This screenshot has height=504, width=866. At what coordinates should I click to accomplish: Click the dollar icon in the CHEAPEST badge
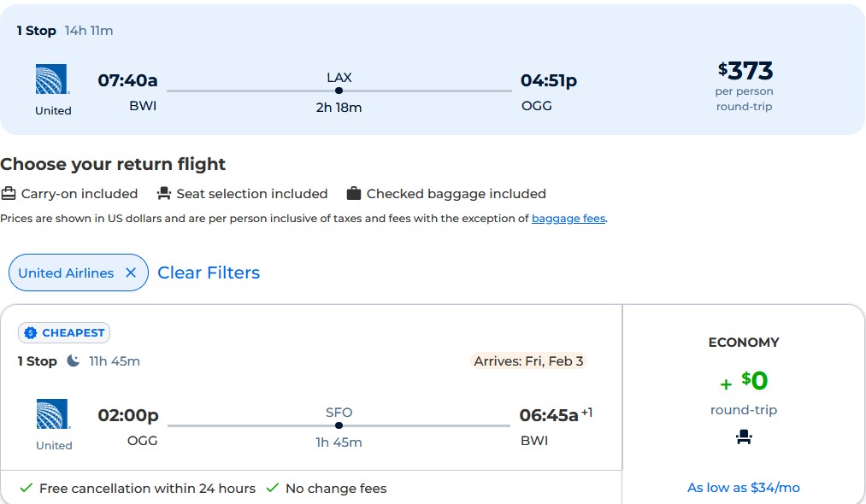point(32,332)
